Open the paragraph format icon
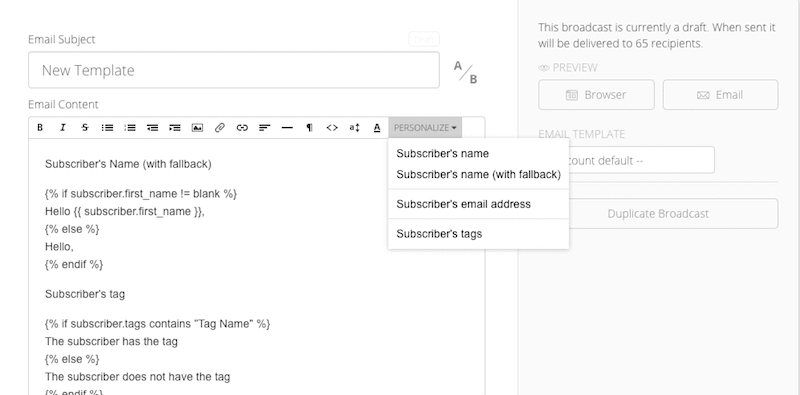Image resolution: width=800 pixels, height=395 pixels. pos(309,128)
